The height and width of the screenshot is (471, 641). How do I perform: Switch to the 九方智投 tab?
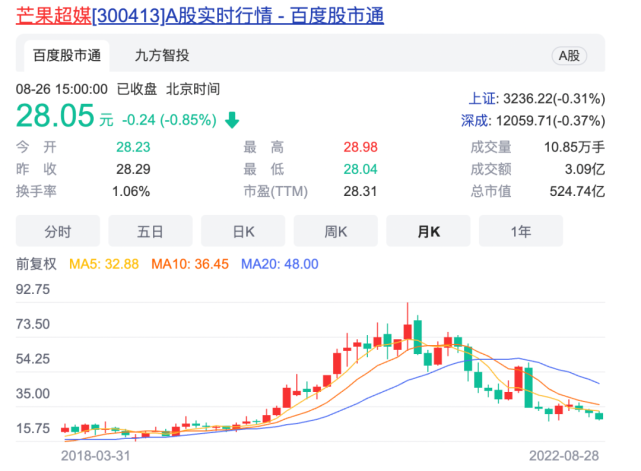point(161,56)
